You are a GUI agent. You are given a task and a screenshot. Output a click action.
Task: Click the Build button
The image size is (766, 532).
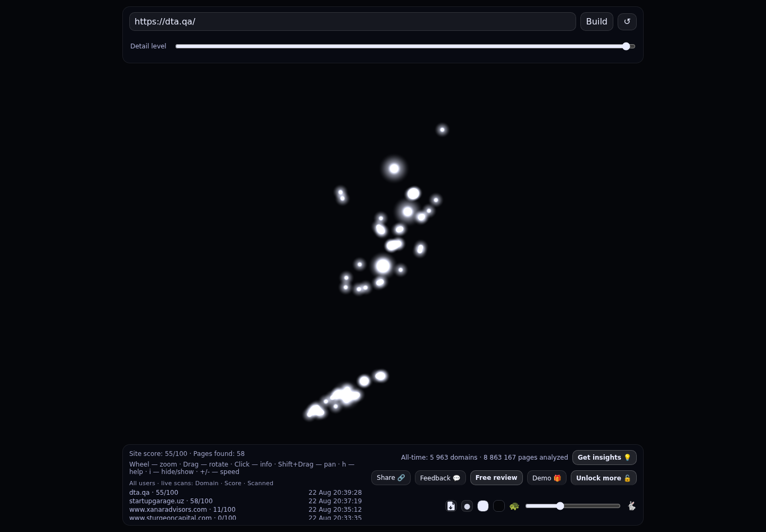point(597,21)
